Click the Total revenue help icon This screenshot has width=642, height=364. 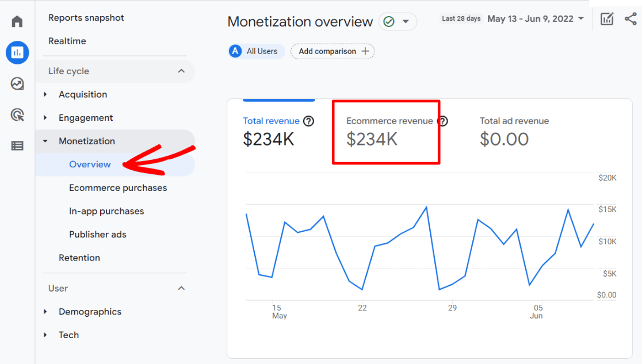(309, 121)
